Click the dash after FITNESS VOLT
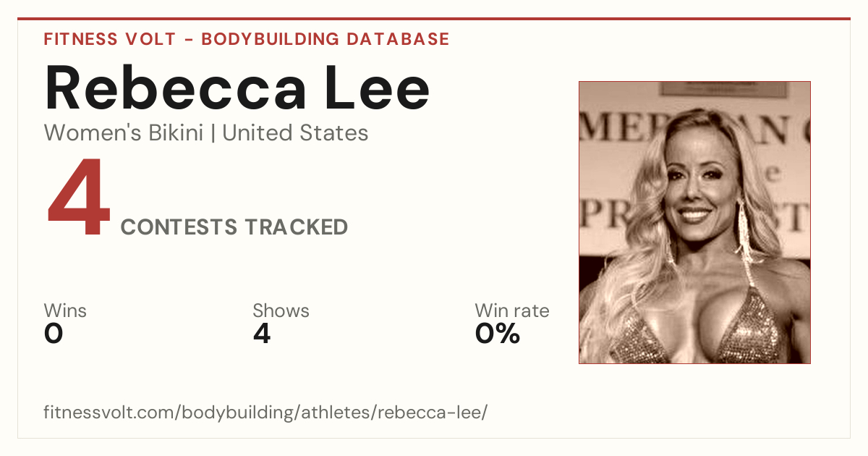The width and height of the screenshot is (868, 456). coord(188,40)
